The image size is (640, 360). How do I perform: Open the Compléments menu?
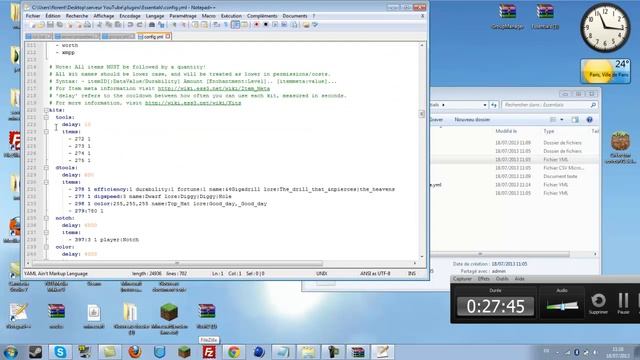(x=262, y=16)
